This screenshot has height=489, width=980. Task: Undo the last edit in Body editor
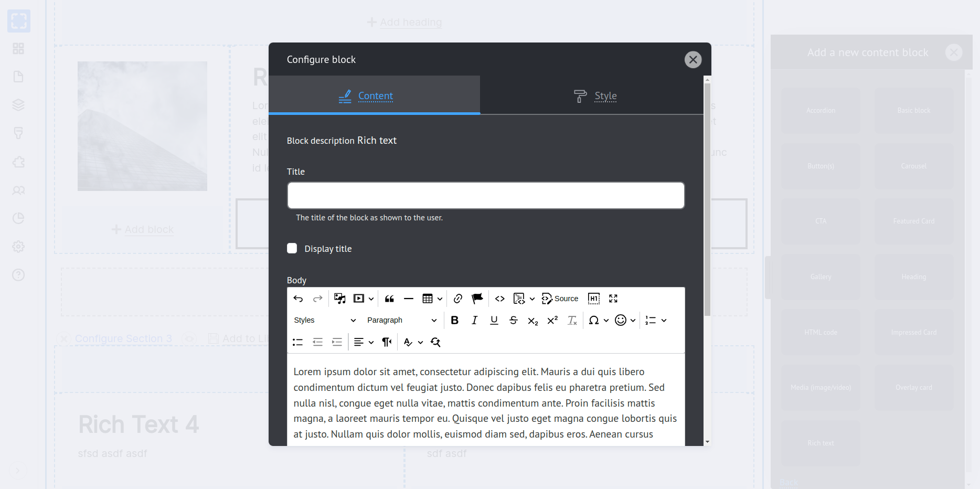(x=298, y=299)
